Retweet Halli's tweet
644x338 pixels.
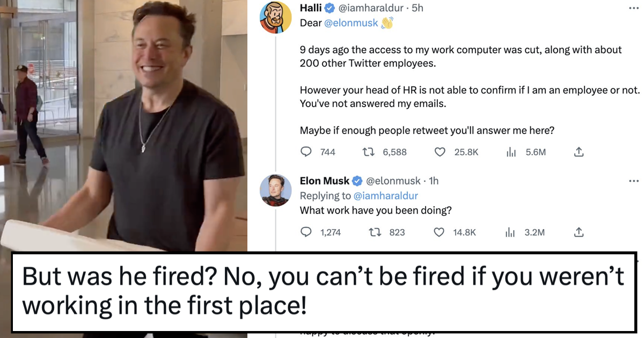[x=369, y=152]
